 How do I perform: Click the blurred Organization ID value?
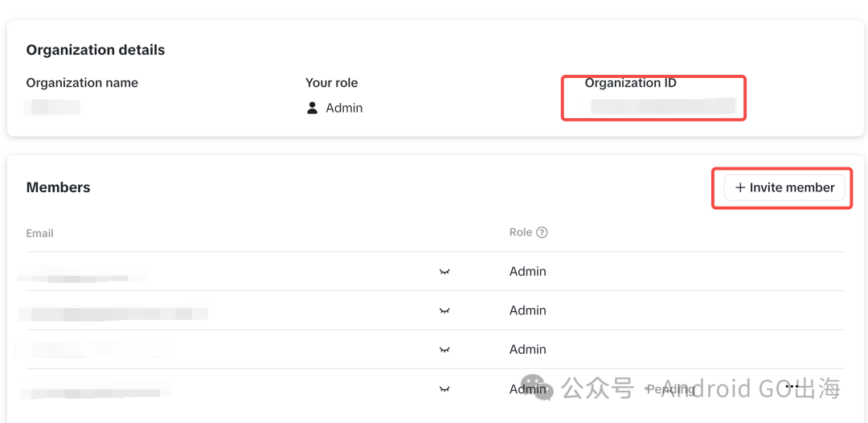662,106
